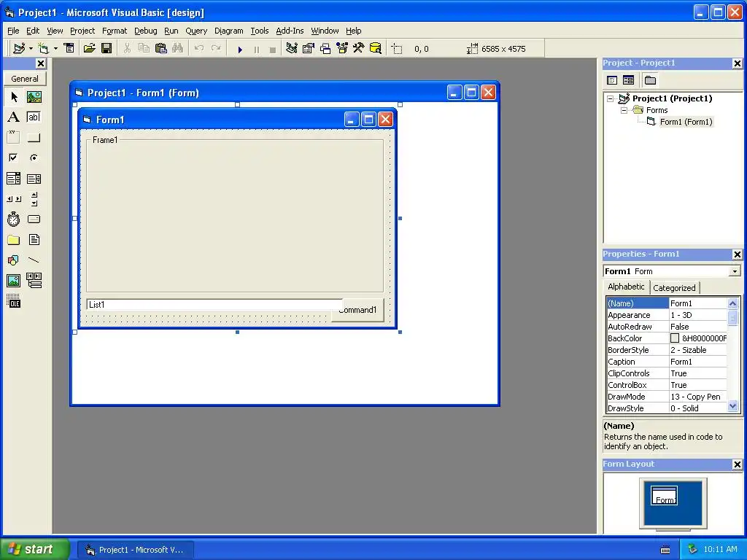Select Form1 (Form1) in project tree
This screenshot has height=560, width=747.
pyautogui.click(x=686, y=122)
